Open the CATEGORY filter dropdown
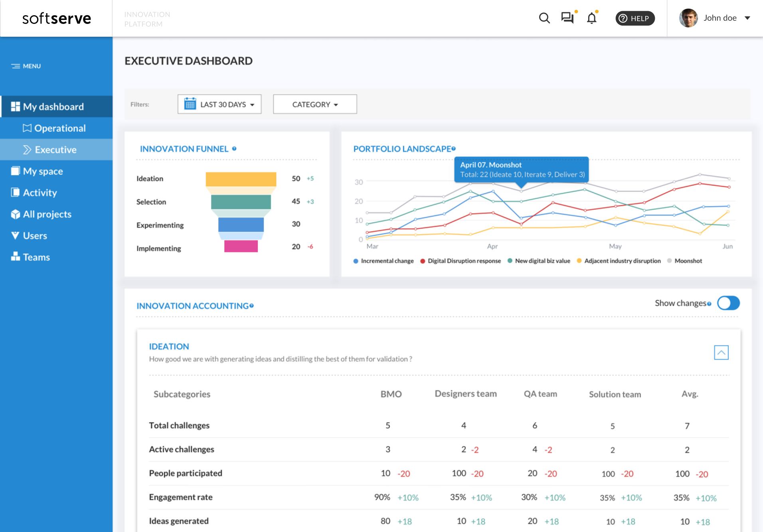 pyautogui.click(x=315, y=104)
